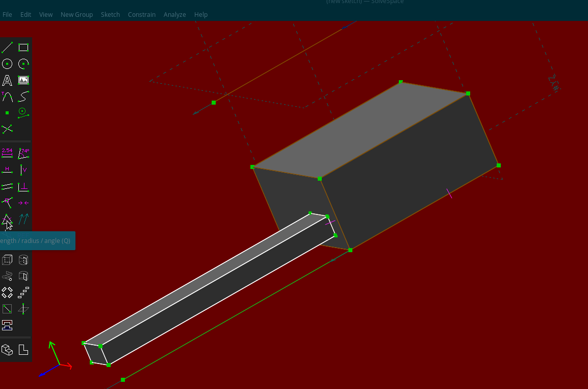Open the Constrain menu
The image size is (588, 389).
click(142, 14)
